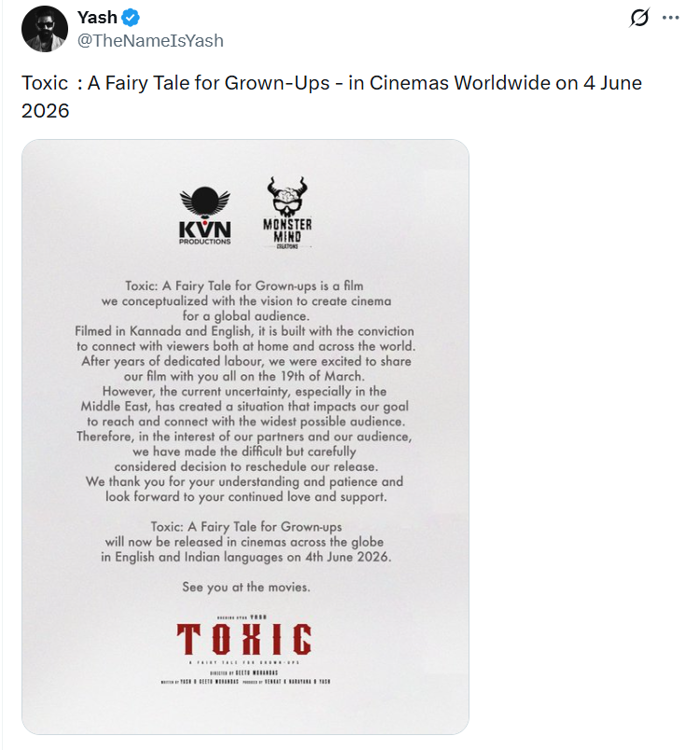Click "See you at the movies." line
This screenshot has width=700, height=750.
click(245, 588)
